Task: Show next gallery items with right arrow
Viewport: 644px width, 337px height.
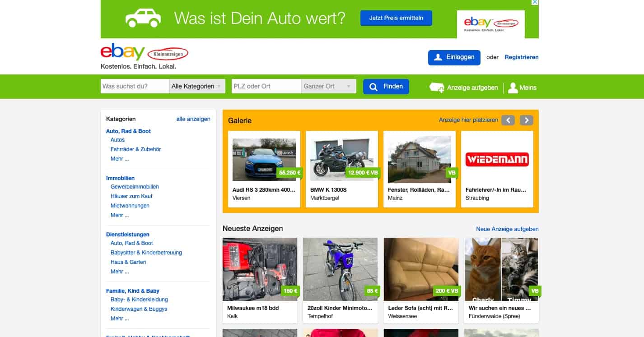Action: point(526,120)
